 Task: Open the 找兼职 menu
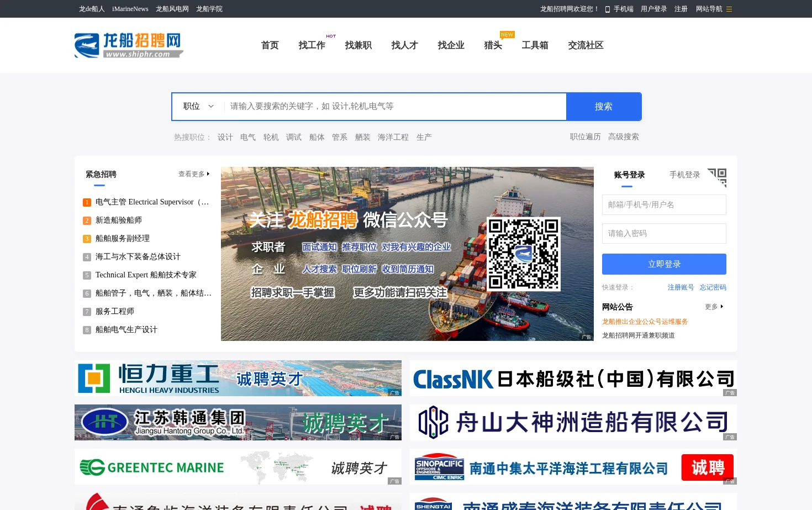[x=358, y=45]
